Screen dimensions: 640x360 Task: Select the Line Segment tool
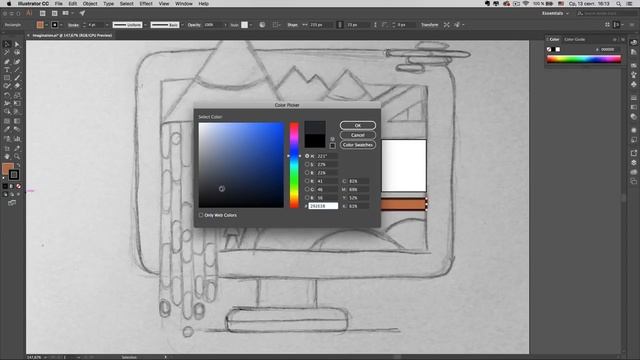pyautogui.click(x=17, y=70)
